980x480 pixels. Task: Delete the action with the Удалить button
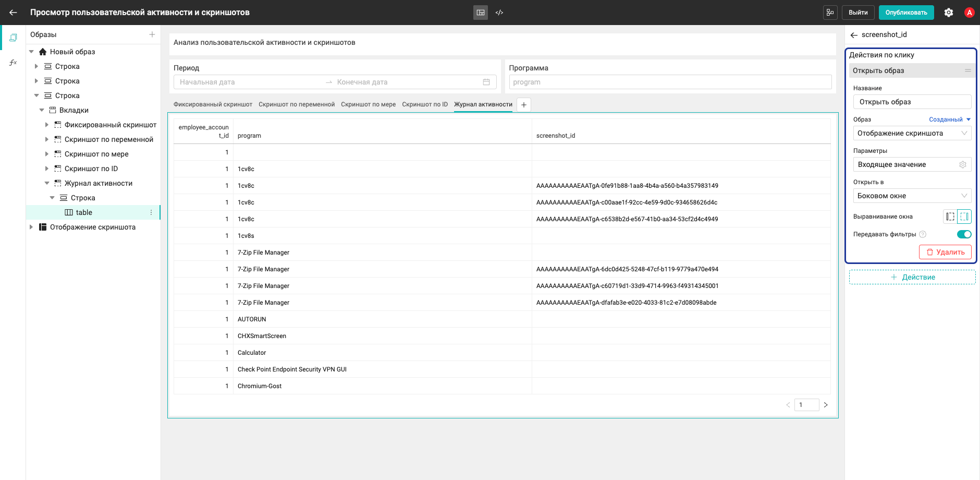(945, 252)
